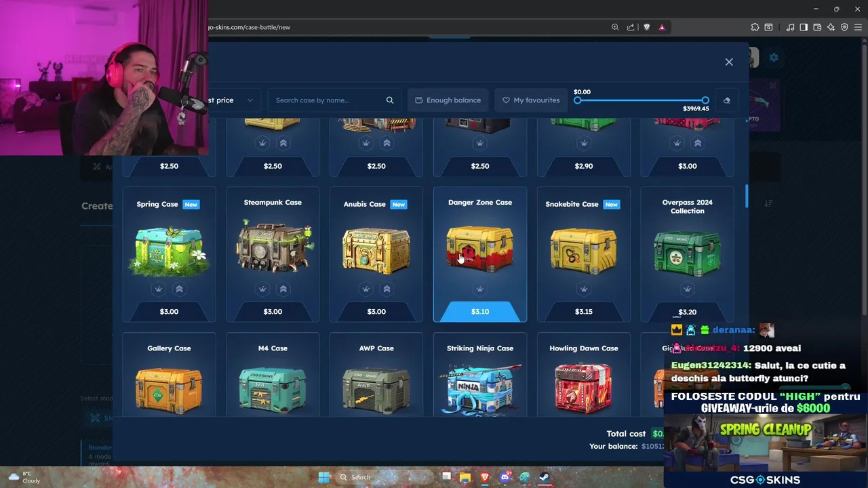Click the browser address bar URL
Viewport: 868px width, 488px height.
coord(249,27)
